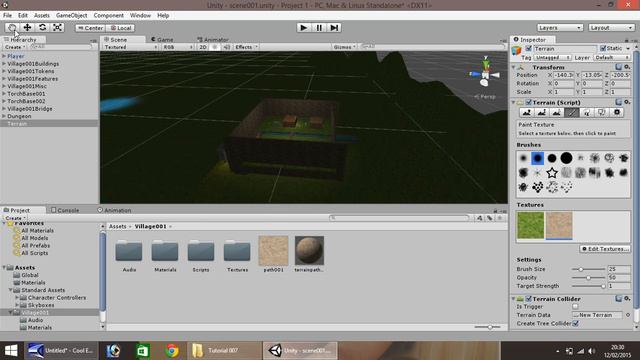This screenshot has height=360, width=640.
Task: Select the Rotate transform tool
Action: [x=42, y=28]
